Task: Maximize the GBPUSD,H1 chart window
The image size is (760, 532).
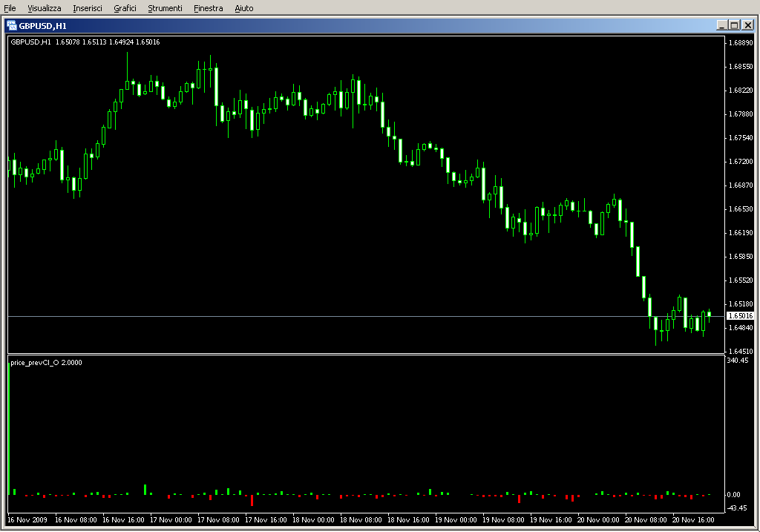Action: [x=734, y=25]
